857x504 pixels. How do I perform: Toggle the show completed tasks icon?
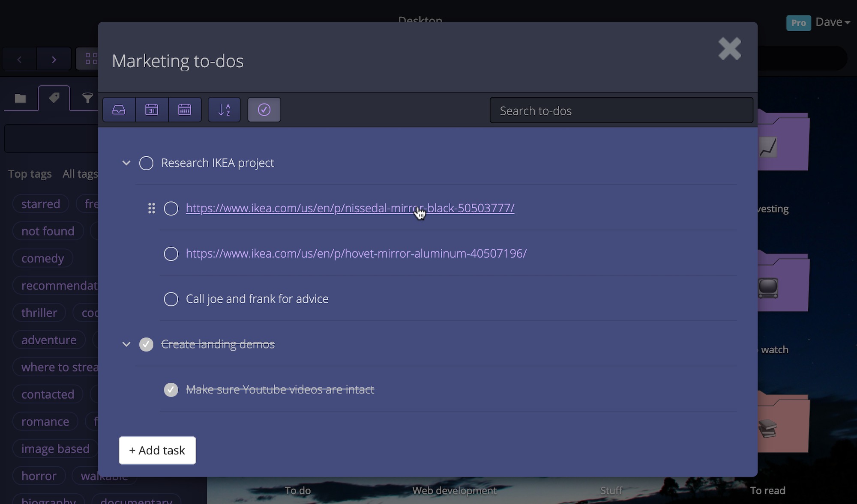click(264, 110)
